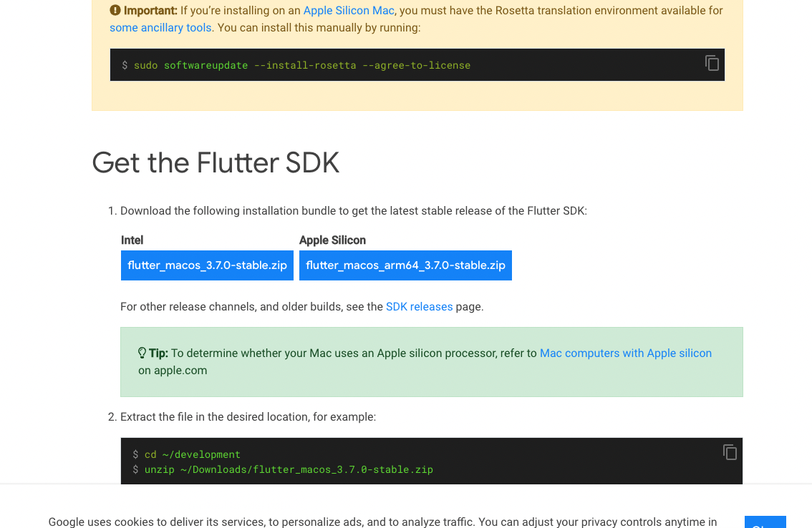The height and width of the screenshot is (528, 812).
Task: Download flutter_macos_3.7.0-stable.zip for Intel
Action: coord(207,265)
